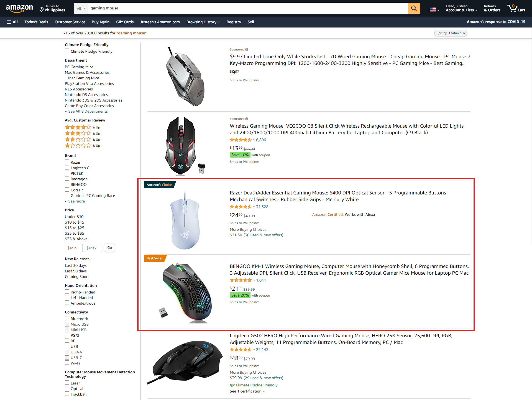Viewport: 532px width, 400px height.
Task: Click the price range Go button
Action: coord(109,248)
